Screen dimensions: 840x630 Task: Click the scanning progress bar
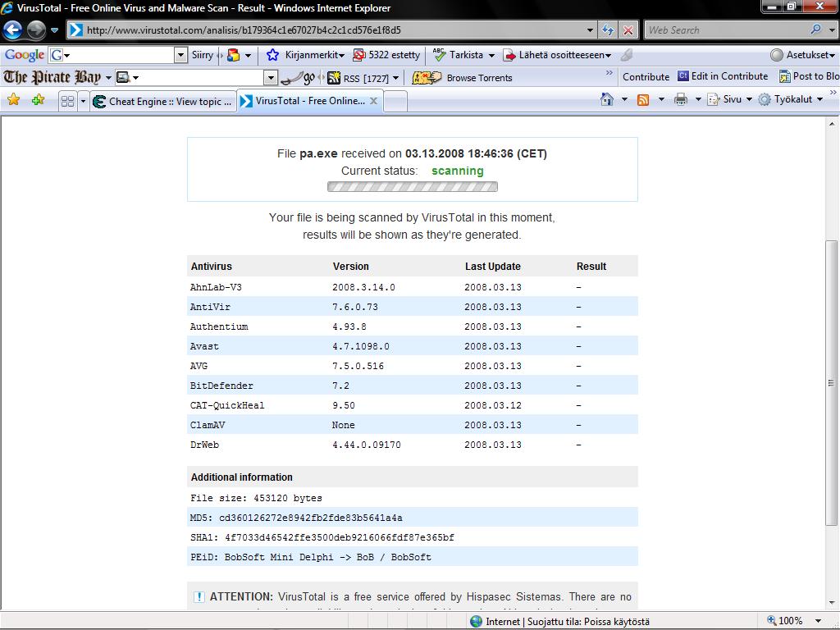(413, 186)
